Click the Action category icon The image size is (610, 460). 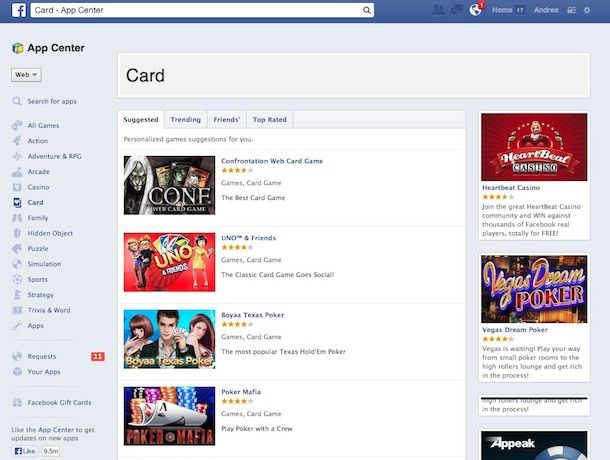click(x=17, y=141)
